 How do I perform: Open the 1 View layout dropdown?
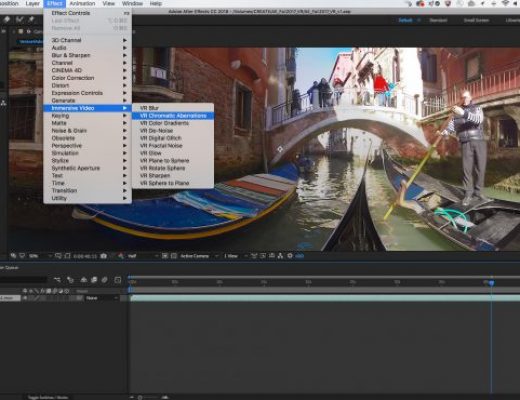236,256
